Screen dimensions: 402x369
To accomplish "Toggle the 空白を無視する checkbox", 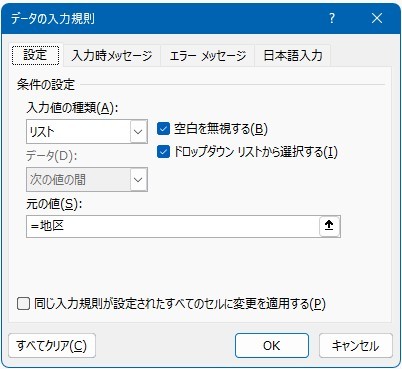I will tap(163, 129).
